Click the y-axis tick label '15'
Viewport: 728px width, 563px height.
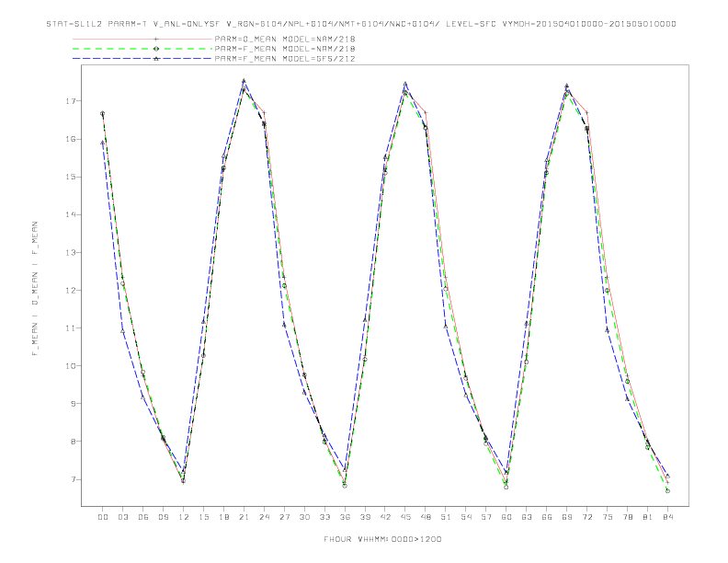click(70, 177)
